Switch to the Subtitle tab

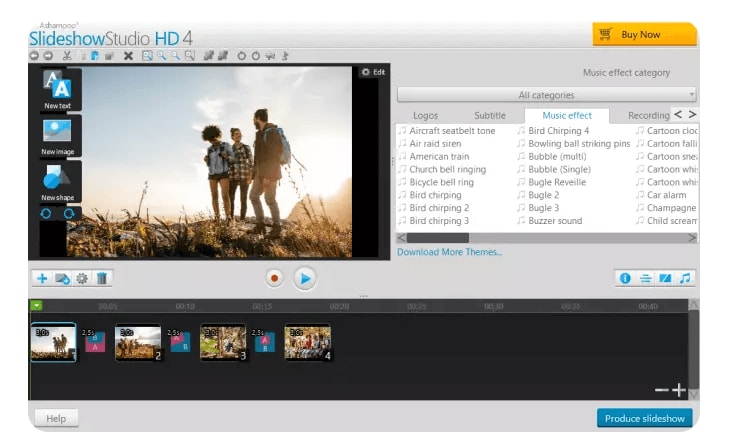point(490,115)
